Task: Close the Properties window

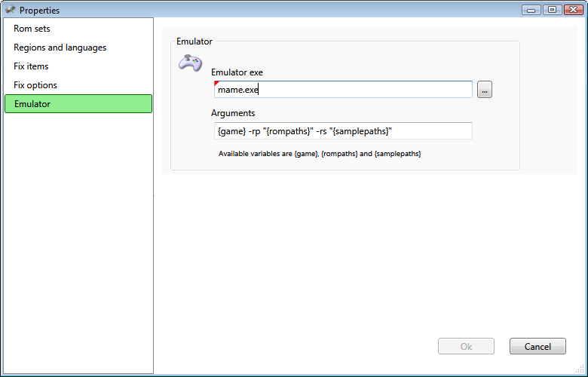Action: click(571, 10)
